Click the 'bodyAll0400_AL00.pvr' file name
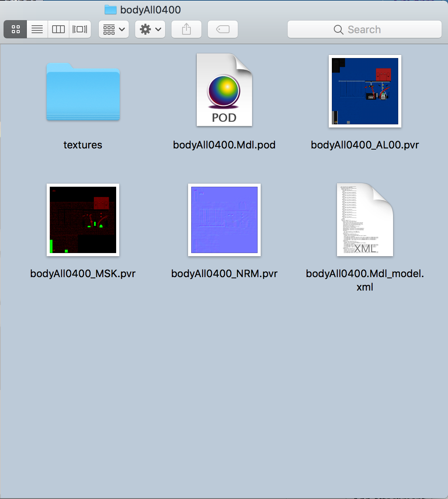Image resolution: width=448 pixels, height=499 pixels. (x=365, y=145)
